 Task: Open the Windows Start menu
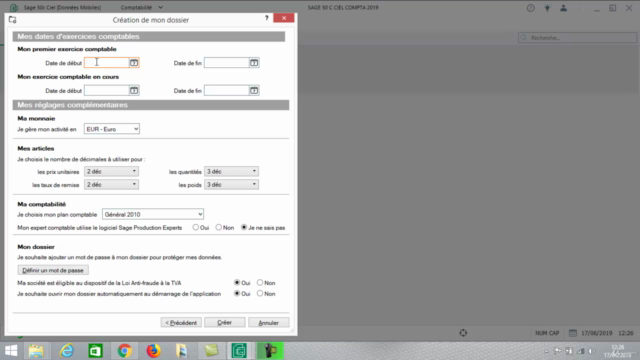[x=11, y=351]
